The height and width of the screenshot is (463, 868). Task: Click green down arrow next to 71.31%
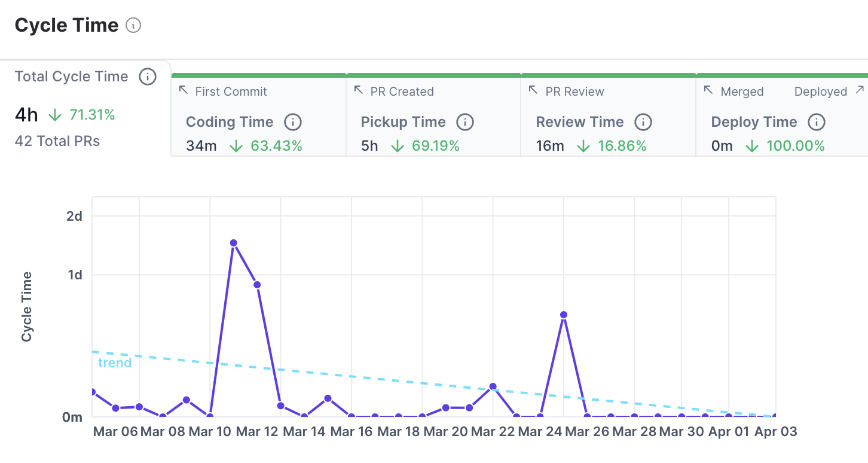coord(55,115)
